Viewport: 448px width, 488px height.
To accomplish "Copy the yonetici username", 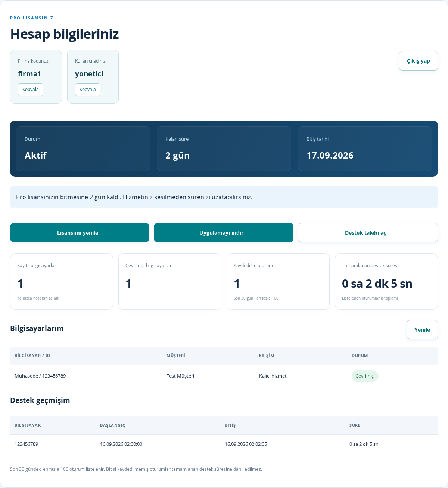I will [88, 90].
